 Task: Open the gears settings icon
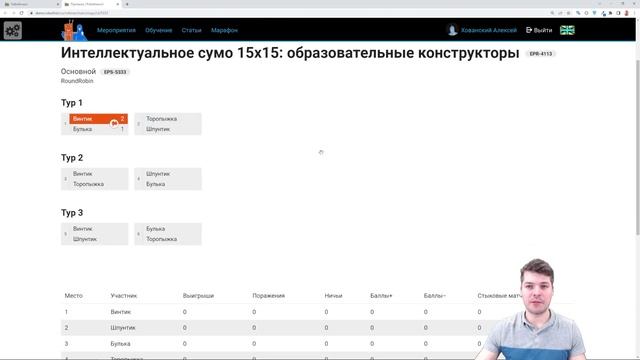[13, 30]
